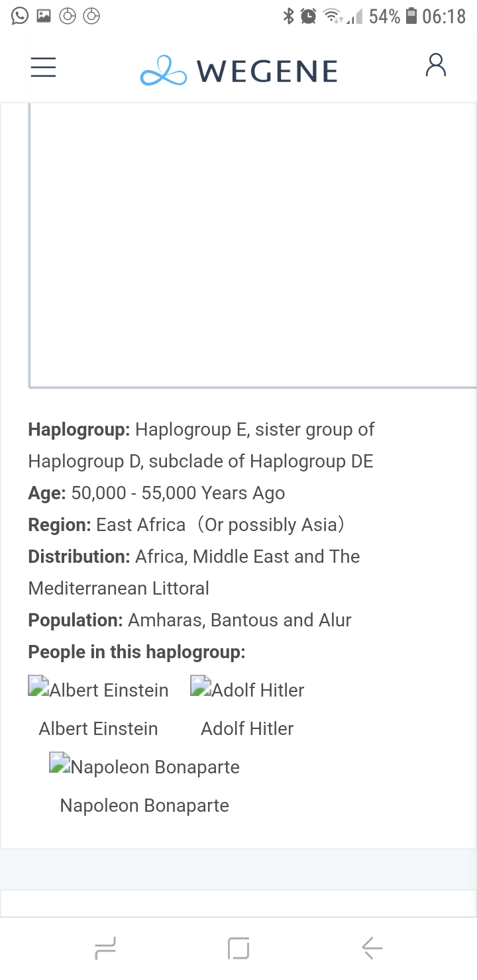Viewport: 477px width, 980px height.
Task: Tap the alarm clock status icon
Action: coord(308,16)
